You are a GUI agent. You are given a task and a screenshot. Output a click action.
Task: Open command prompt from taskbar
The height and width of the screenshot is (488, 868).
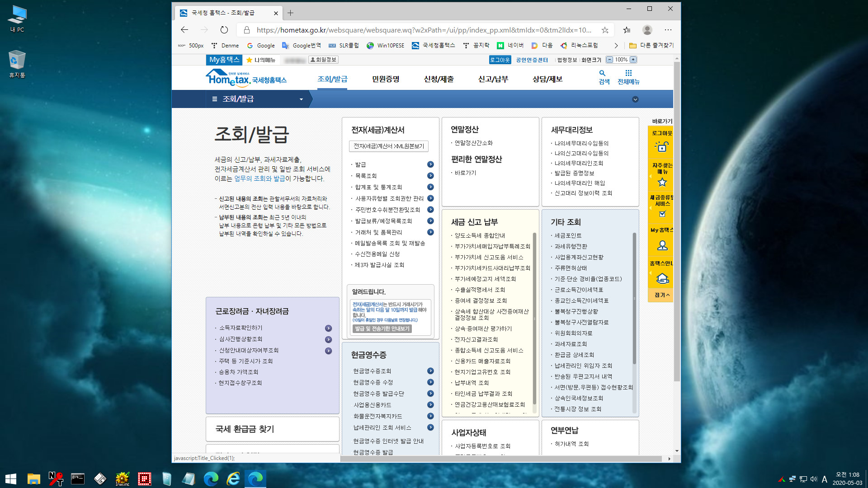pyautogui.click(x=78, y=479)
